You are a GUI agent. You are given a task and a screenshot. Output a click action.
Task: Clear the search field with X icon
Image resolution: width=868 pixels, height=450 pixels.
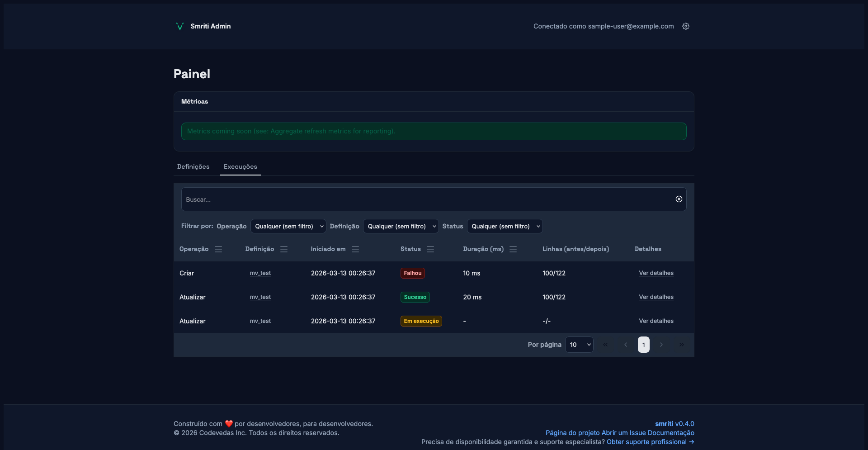tap(679, 199)
